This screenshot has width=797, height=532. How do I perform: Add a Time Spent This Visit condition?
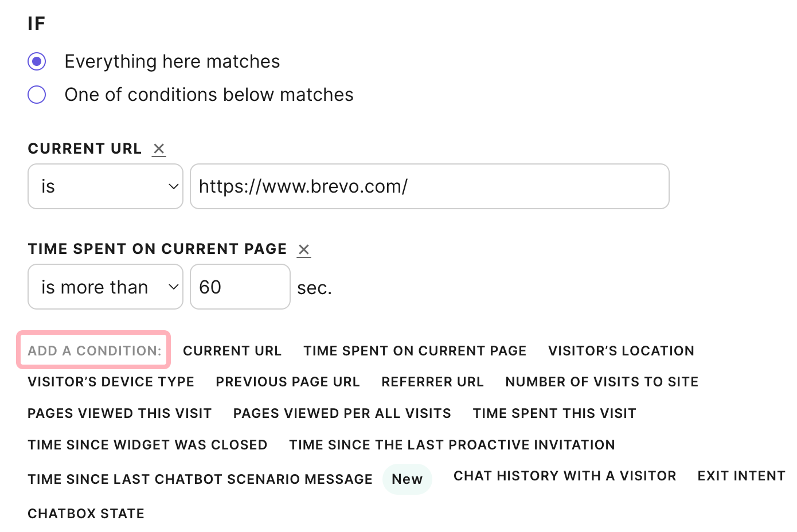(x=554, y=413)
